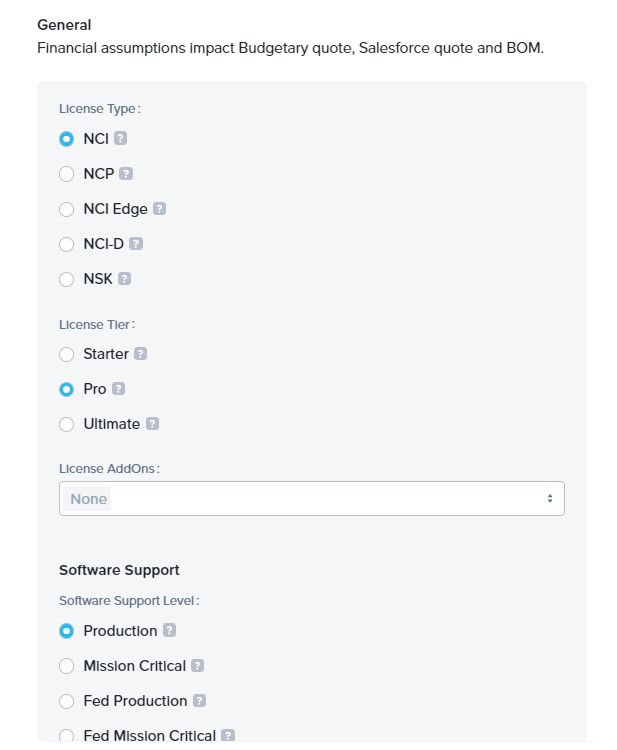
Task: Select NSK license type radio
Action: point(67,279)
